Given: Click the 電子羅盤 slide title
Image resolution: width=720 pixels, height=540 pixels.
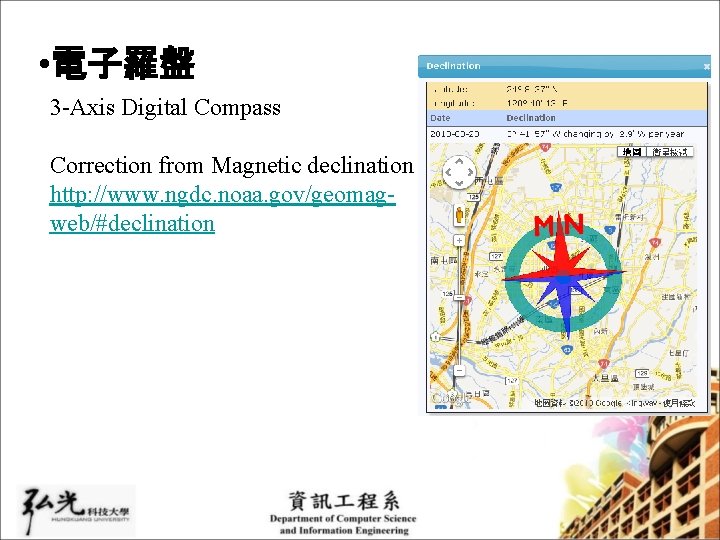Looking at the screenshot, I should pos(123,63).
